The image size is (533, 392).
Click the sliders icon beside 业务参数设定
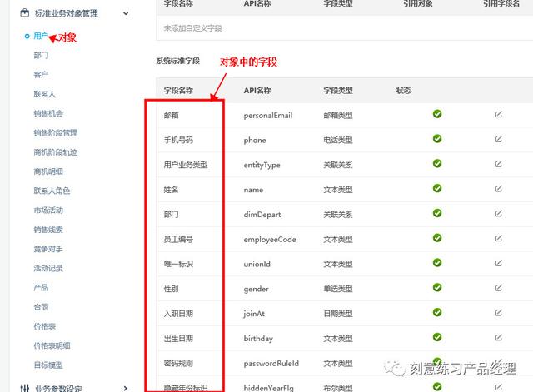(25, 388)
